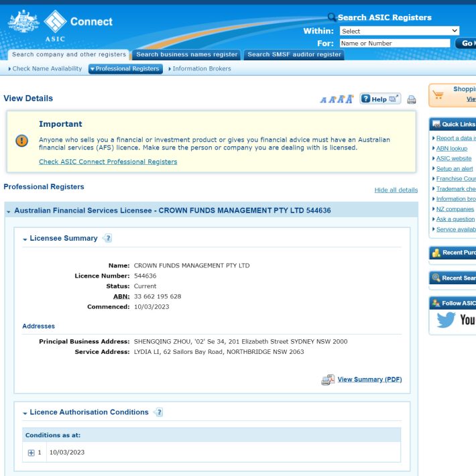The height and width of the screenshot is (476, 476).
Task: Open the Check Name Availability menu
Action: [44, 68]
